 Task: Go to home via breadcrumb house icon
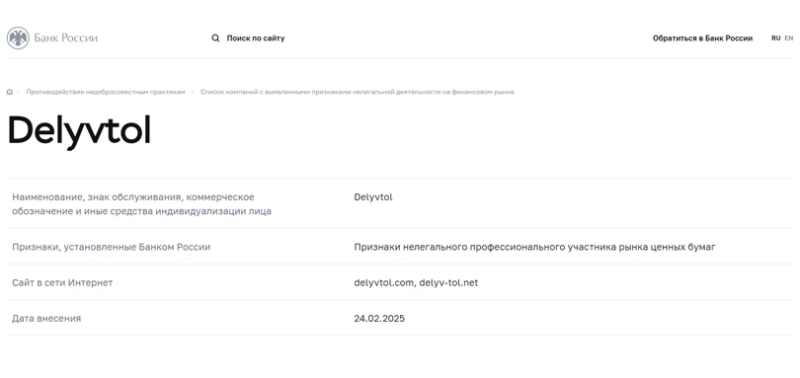point(10,92)
